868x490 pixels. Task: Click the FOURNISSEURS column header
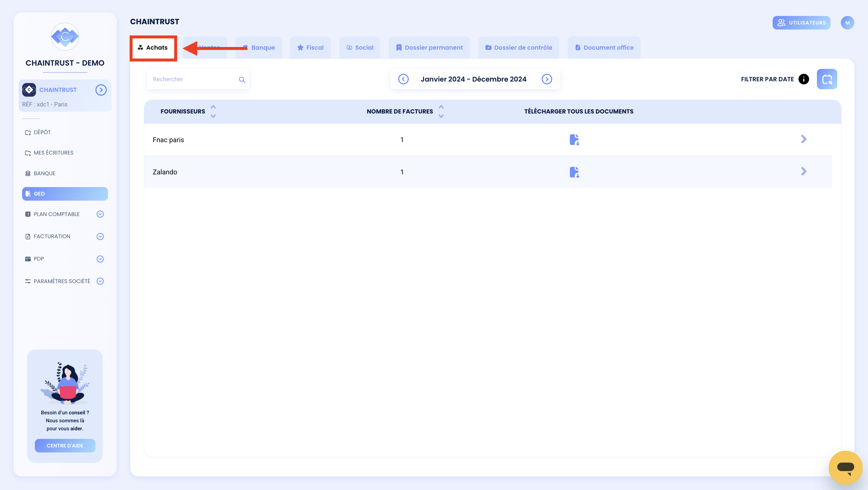click(x=183, y=111)
